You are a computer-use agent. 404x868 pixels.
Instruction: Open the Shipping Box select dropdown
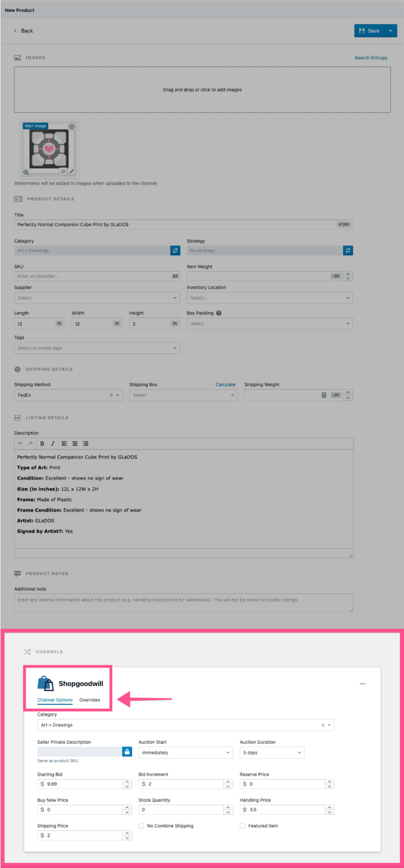point(183,395)
